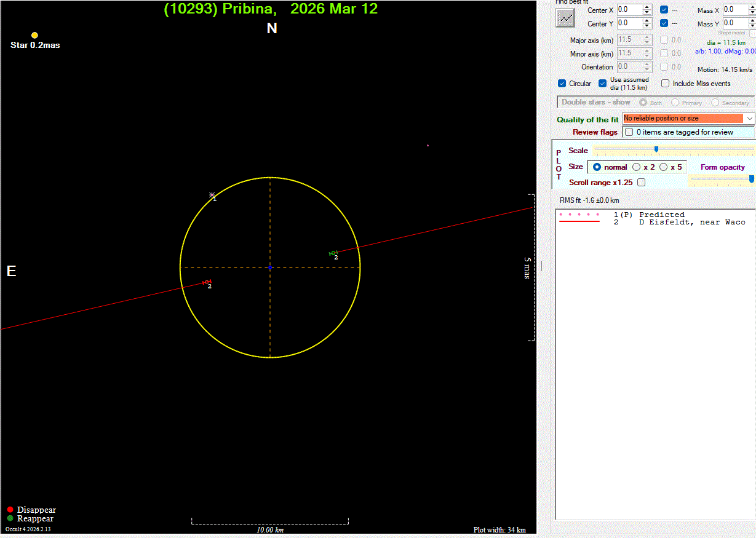
Task: Tick the Review flags checkbox
Action: click(629, 132)
